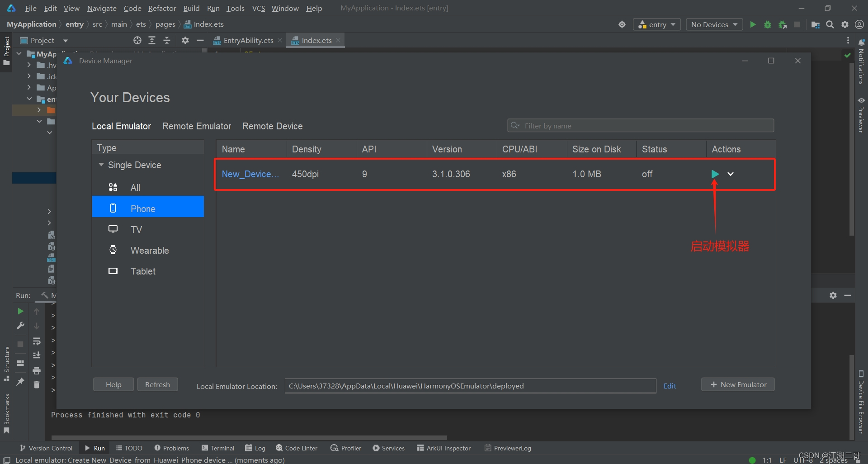The width and height of the screenshot is (868, 464).
Task: Click the print icon in Run panel
Action: point(37,371)
